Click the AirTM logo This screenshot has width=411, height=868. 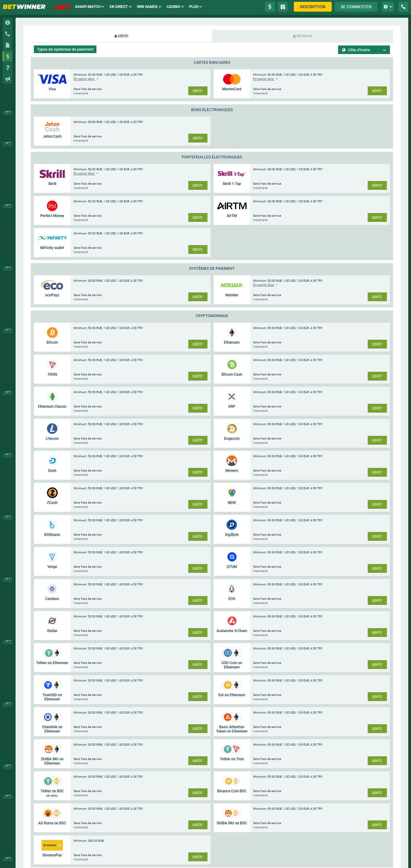click(232, 206)
